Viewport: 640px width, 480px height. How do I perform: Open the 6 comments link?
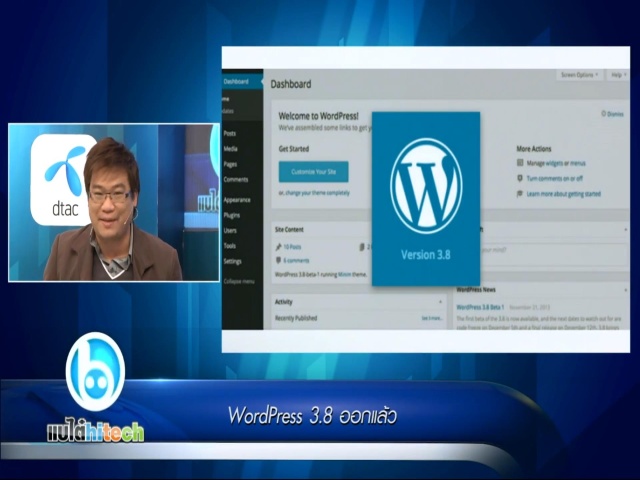[296, 260]
